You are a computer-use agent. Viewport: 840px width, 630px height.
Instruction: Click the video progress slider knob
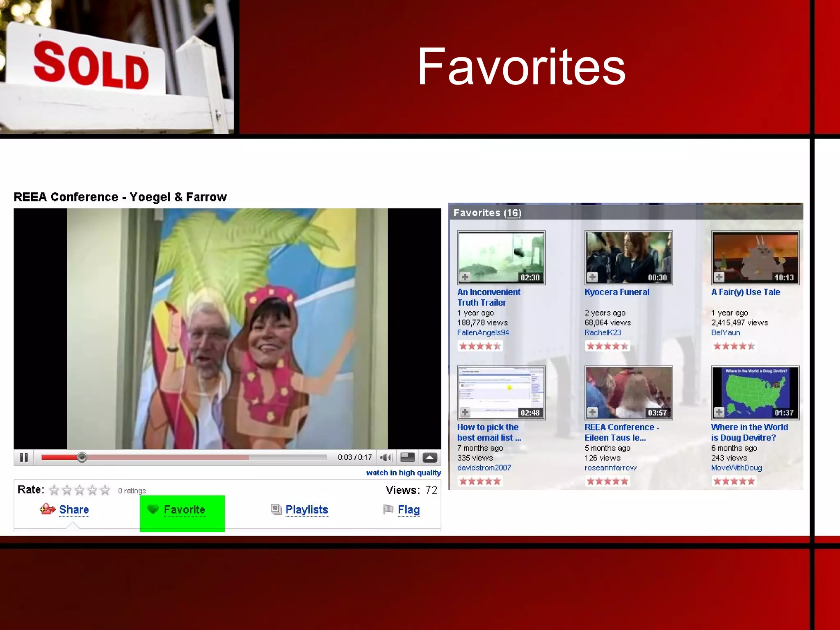[x=82, y=457]
